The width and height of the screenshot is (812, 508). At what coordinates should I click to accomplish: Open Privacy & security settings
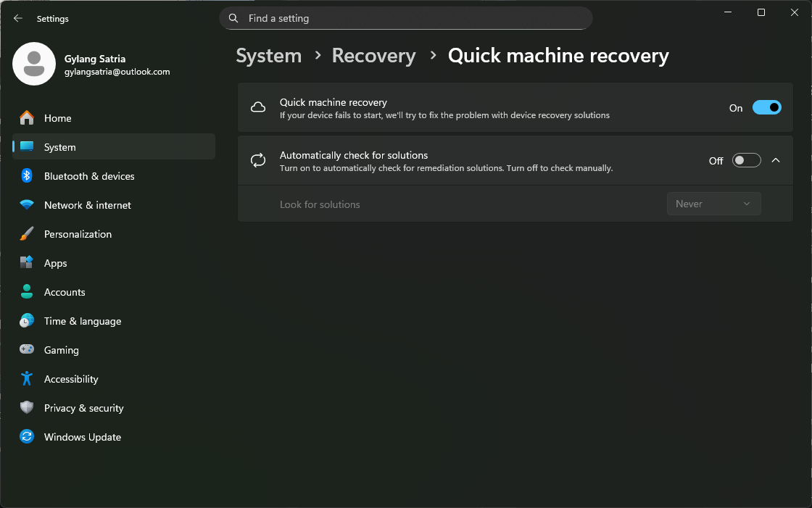pyautogui.click(x=85, y=408)
